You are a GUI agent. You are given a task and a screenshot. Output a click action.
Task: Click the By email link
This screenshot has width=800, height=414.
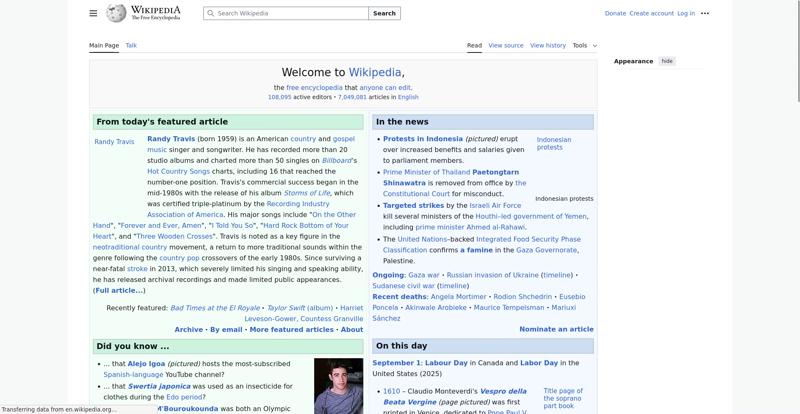click(226, 330)
